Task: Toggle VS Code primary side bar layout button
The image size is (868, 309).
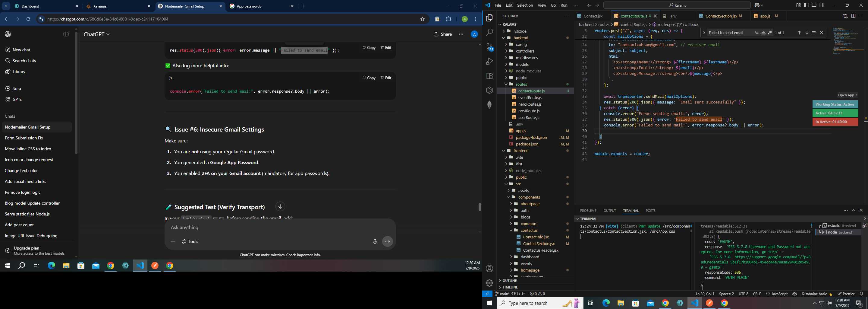Action: [x=806, y=5]
